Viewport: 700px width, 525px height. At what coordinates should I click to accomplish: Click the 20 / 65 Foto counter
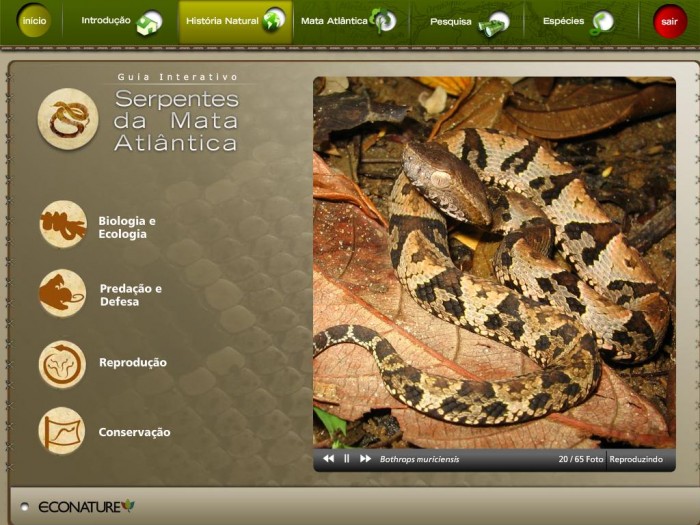point(580,459)
